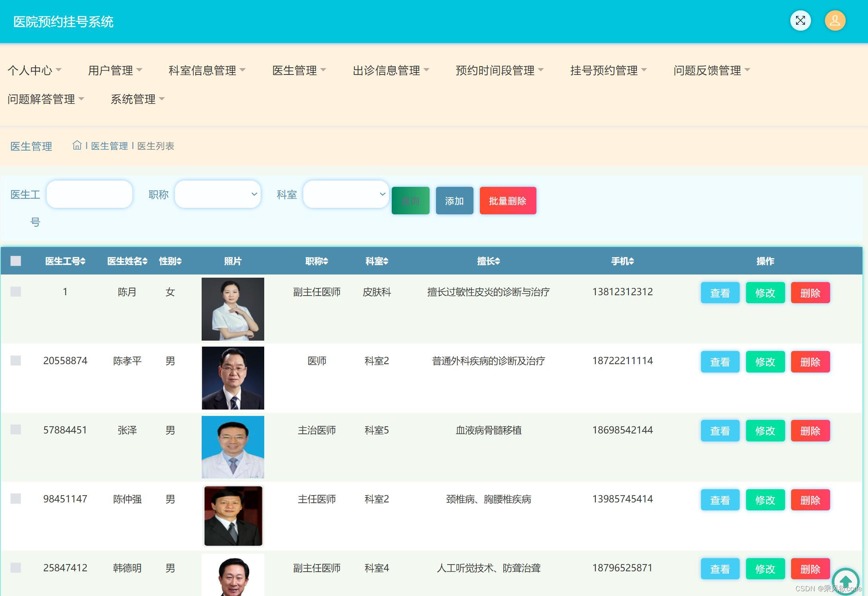Tick the checkbox for 张泽 row
868x596 pixels.
click(x=16, y=429)
